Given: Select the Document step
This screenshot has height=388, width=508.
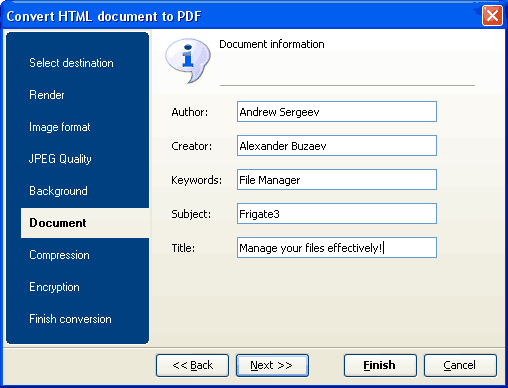Looking at the screenshot, I should pyautogui.click(x=85, y=223).
